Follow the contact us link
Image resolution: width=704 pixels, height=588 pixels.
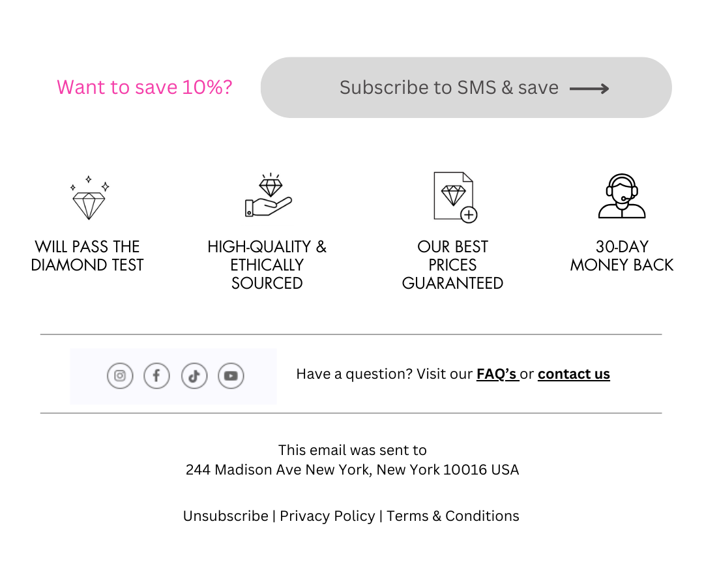(574, 374)
